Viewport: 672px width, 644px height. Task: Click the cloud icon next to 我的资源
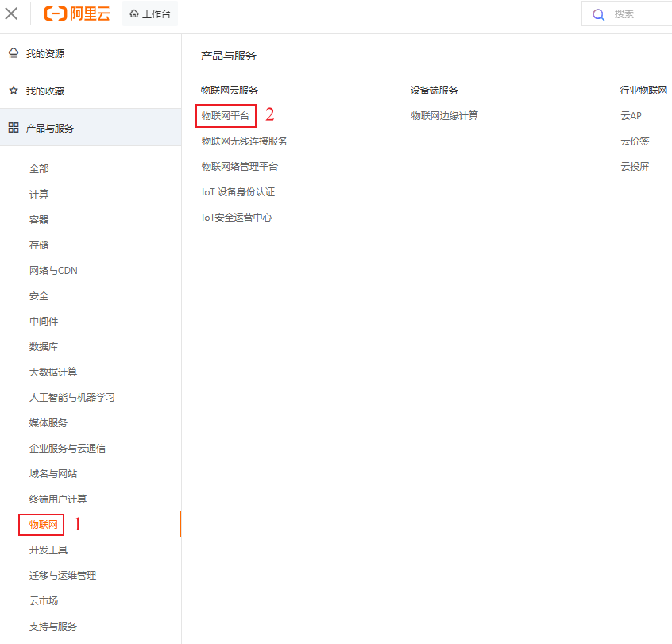pyautogui.click(x=14, y=53)
